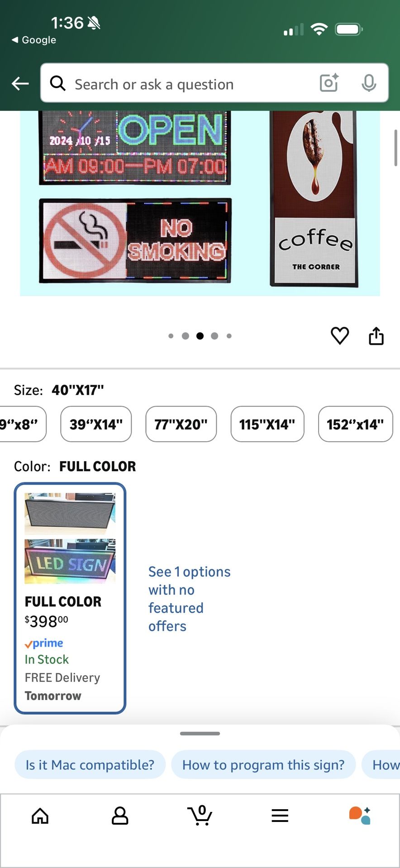This screenshot has height=868, width=400.
Task: Select the 39"X14" size option
Action: pos(96,424)
